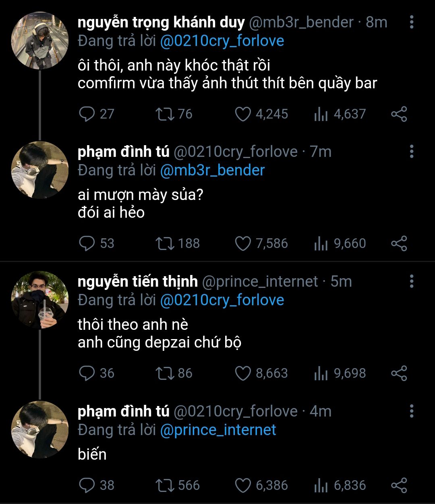The width and height of the screenshot is (435, 504).
Task: View analytics of the 'thôi theo anh nè' tweet
Action: tap(321, 373)
